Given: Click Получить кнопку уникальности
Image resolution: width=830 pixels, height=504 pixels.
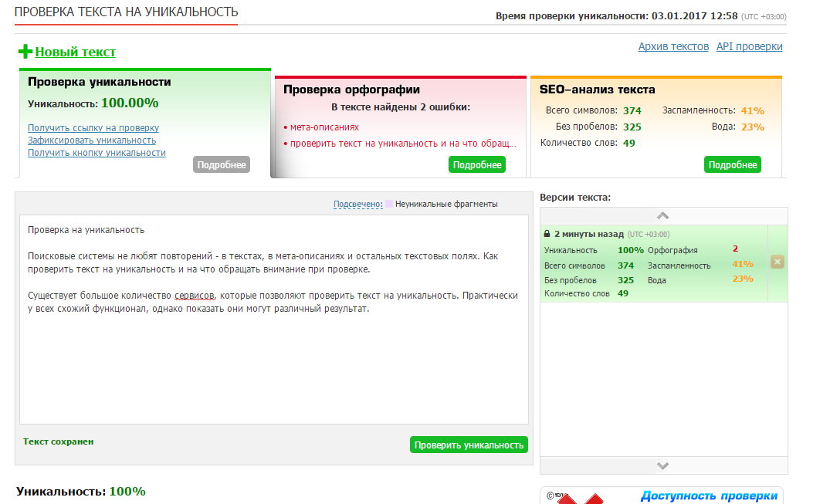Looking at the screenshot, I should pyautogui.click(x=97, y=153).
